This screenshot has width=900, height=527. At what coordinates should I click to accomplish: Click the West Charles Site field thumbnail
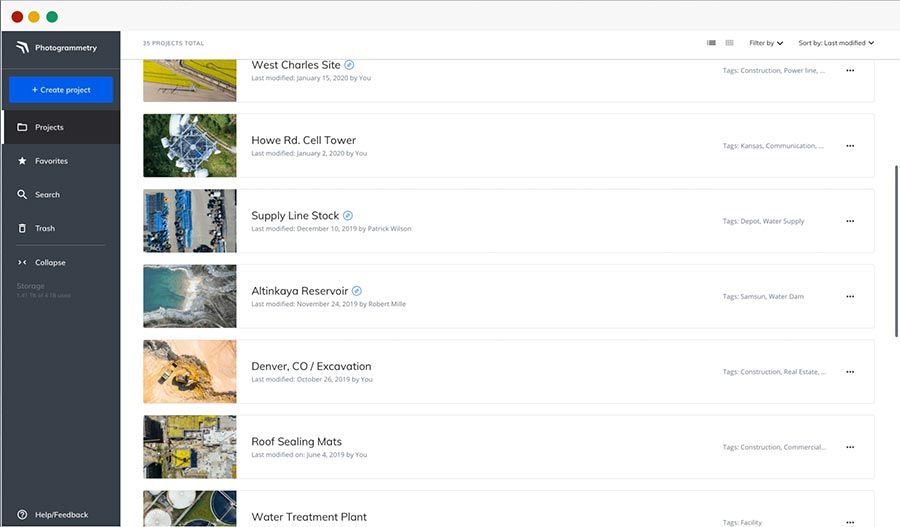click(x=189, y=80)
